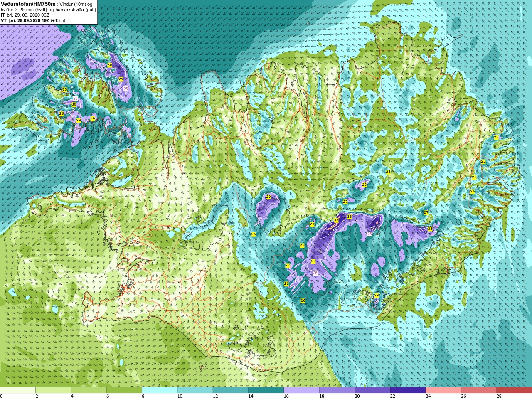532x399 pixels.
Task: Pick the light lavender 16–18 m/s legend swatch
Action: [x=301, y=390]
